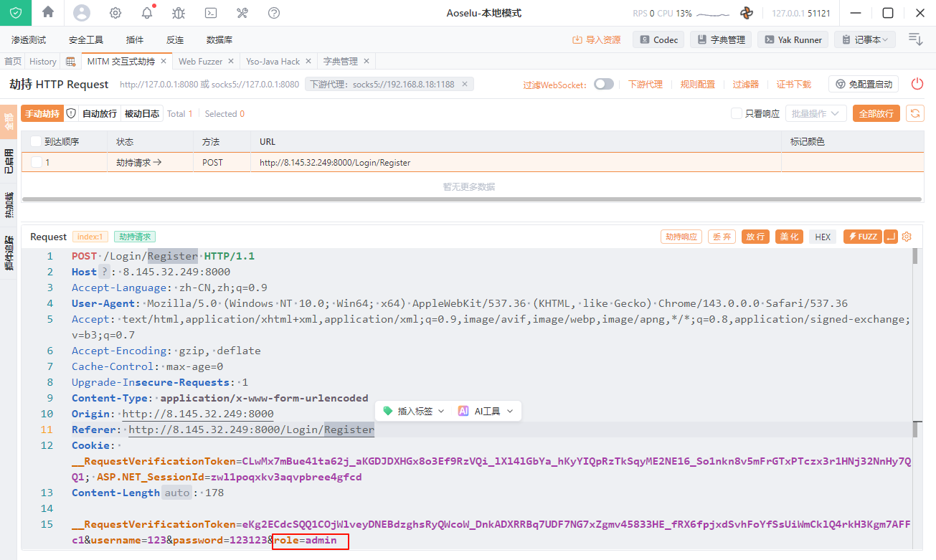
Task: Expand the 记事本 dropdown
Action: click(865, 40)
